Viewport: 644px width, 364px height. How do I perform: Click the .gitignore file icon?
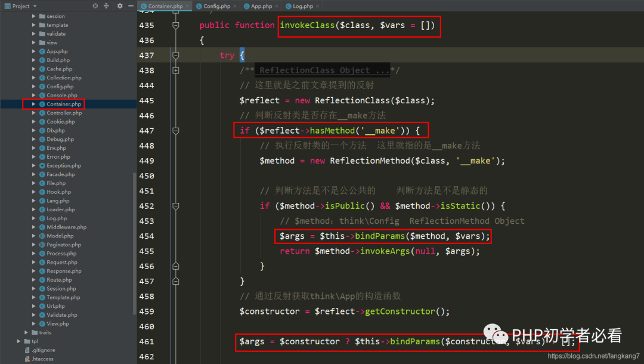(x=27, y=350)
